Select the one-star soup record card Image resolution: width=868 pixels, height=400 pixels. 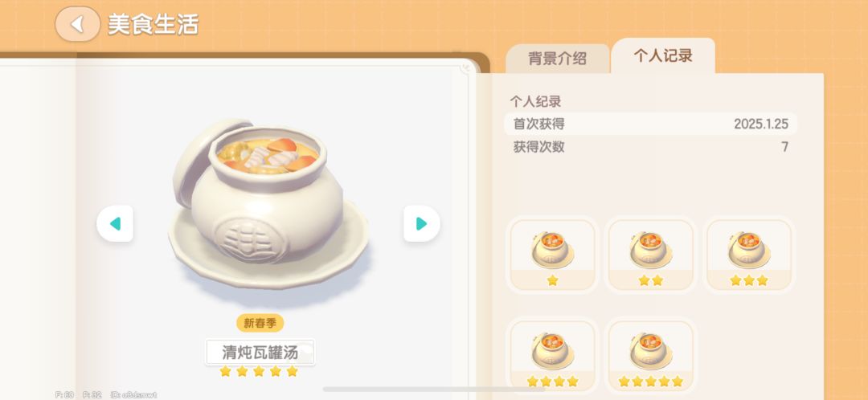click(x=552, y=255)
